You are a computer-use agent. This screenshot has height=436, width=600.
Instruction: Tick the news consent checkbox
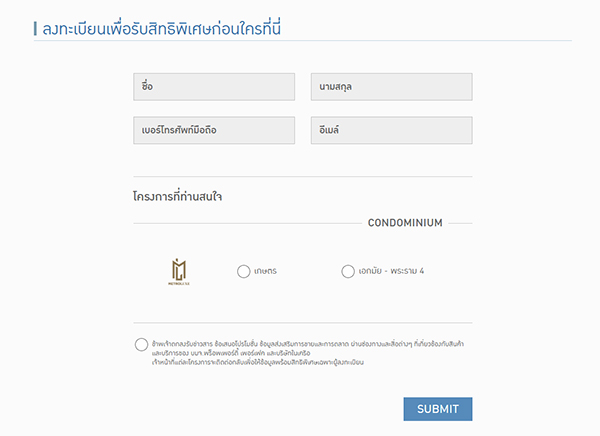141,345
